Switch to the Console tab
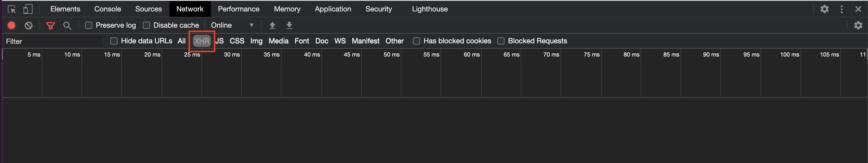This screenshot has height=163, width=868. (108, 9)
